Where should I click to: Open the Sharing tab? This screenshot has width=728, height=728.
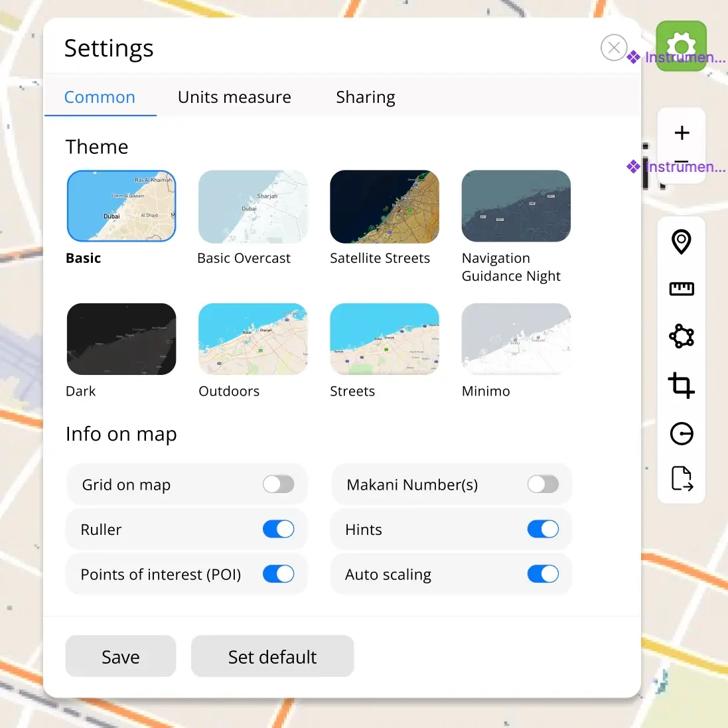(x=366, y=97)
